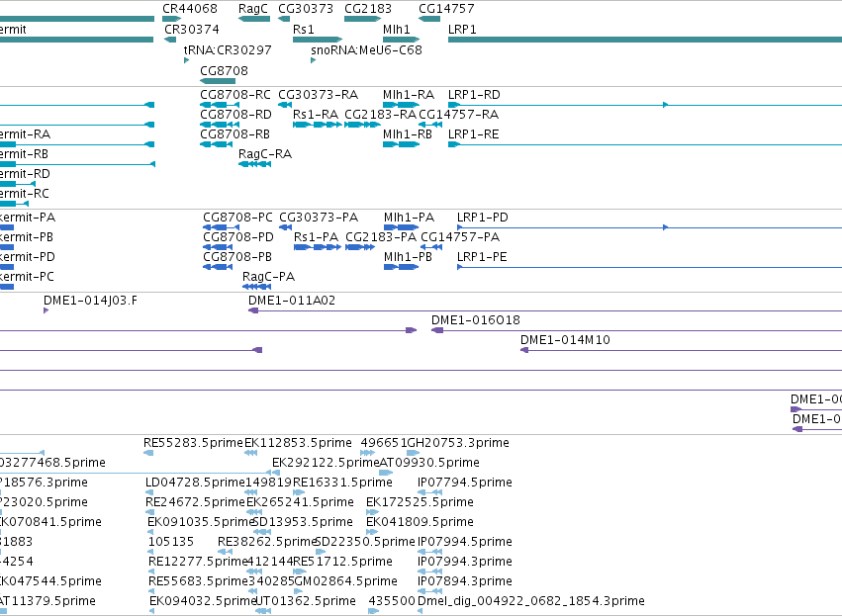842x616 pixels.
Task: Click EST GM02864.5prime label
Action: click(345, 582)
